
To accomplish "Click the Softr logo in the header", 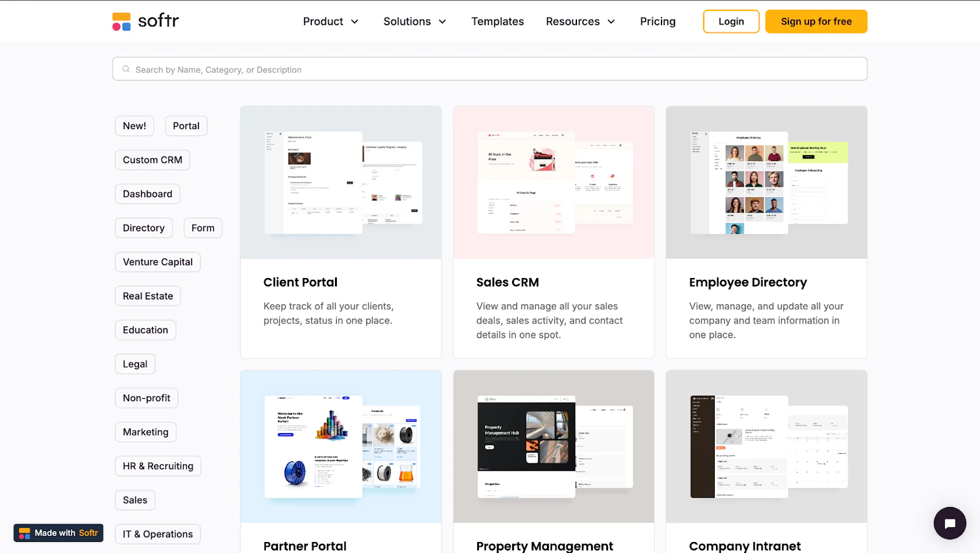I will pyautogui.click(x=146, y=21).
